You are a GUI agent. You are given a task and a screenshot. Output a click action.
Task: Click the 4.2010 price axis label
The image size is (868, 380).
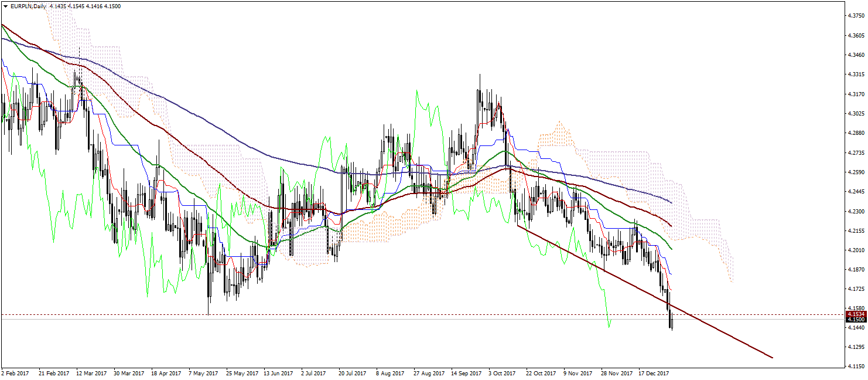856,250
